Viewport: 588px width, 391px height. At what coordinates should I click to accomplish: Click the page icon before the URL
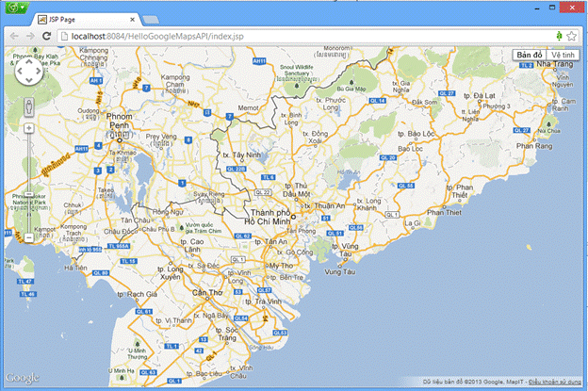(x=64, y=36)
